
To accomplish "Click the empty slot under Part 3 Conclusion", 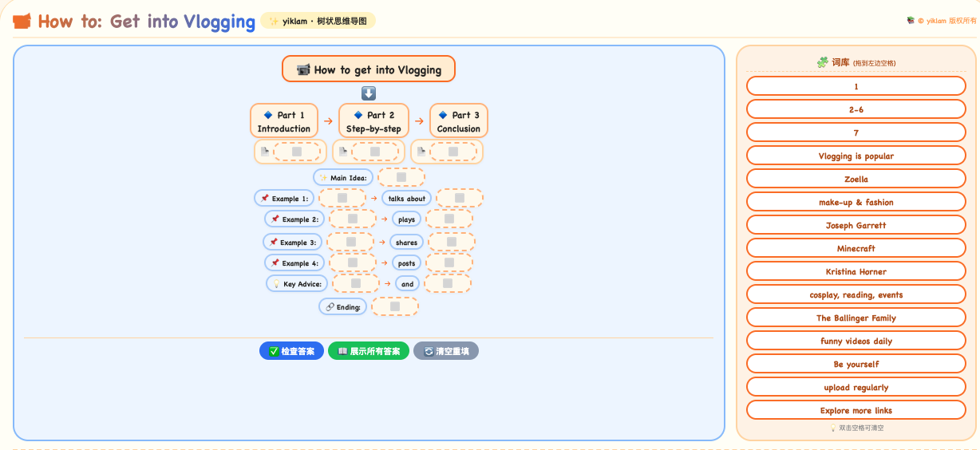I will point(453,152).
